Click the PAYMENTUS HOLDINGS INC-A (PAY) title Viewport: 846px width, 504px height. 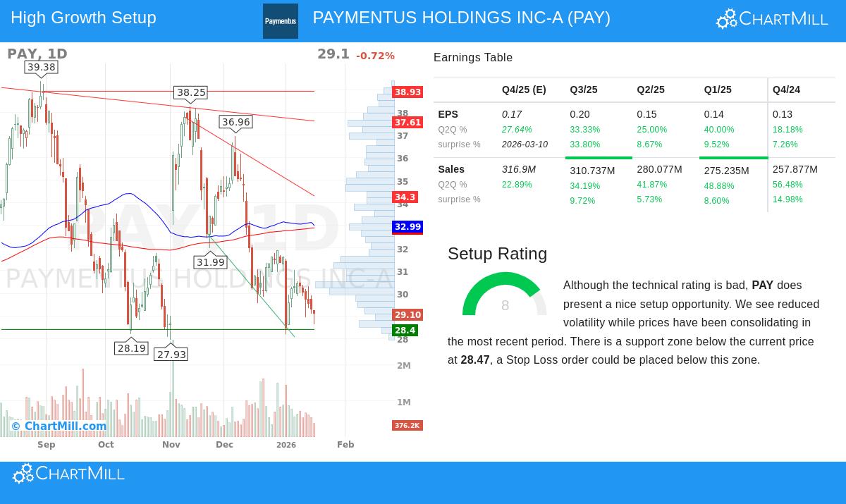(x=461, y=18)
